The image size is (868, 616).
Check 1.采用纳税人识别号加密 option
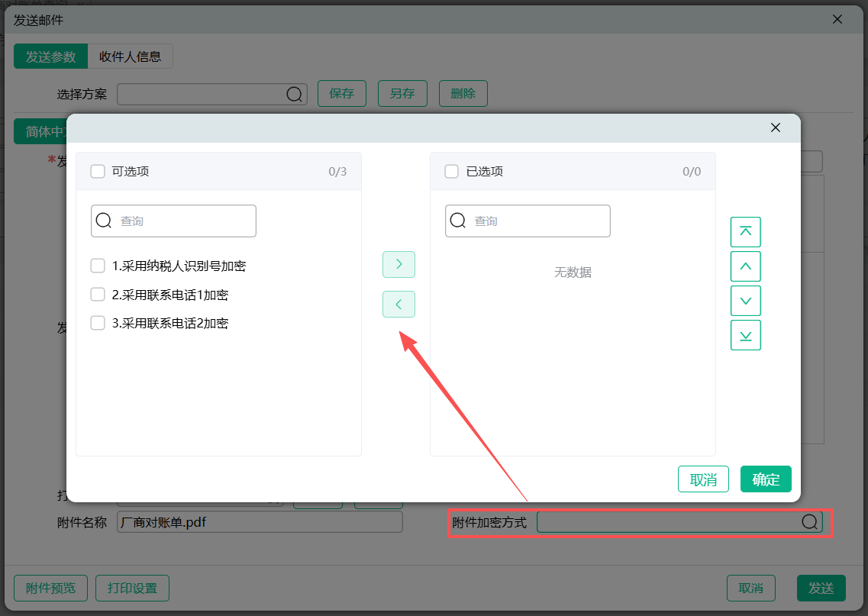pyautogui.click(x=98, y=266)
